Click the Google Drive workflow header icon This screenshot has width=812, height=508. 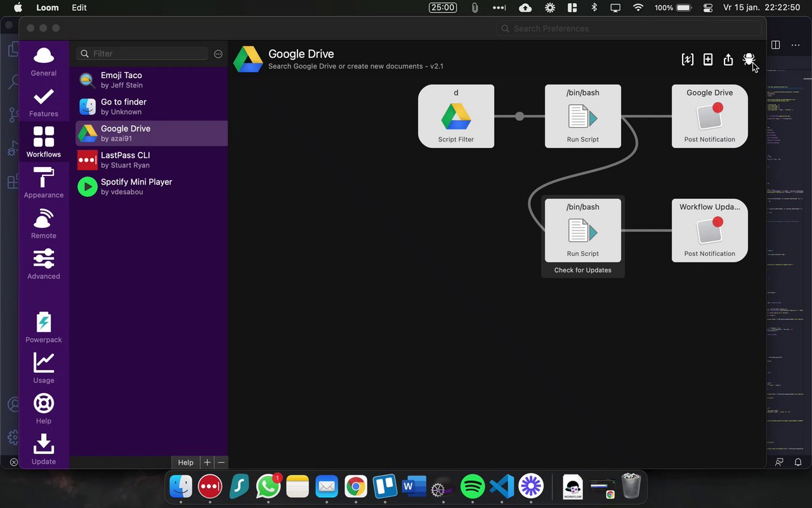click(x=248, y=60)
